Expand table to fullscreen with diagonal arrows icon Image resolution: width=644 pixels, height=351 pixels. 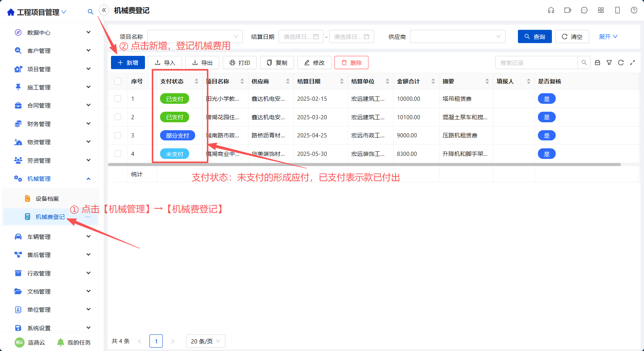click(x=633, y=63)
